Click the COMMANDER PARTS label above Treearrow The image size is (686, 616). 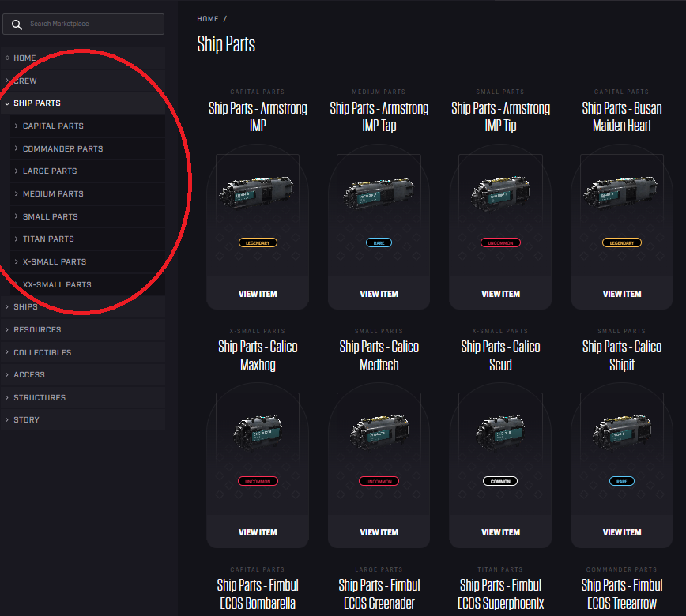pos(621,569)
